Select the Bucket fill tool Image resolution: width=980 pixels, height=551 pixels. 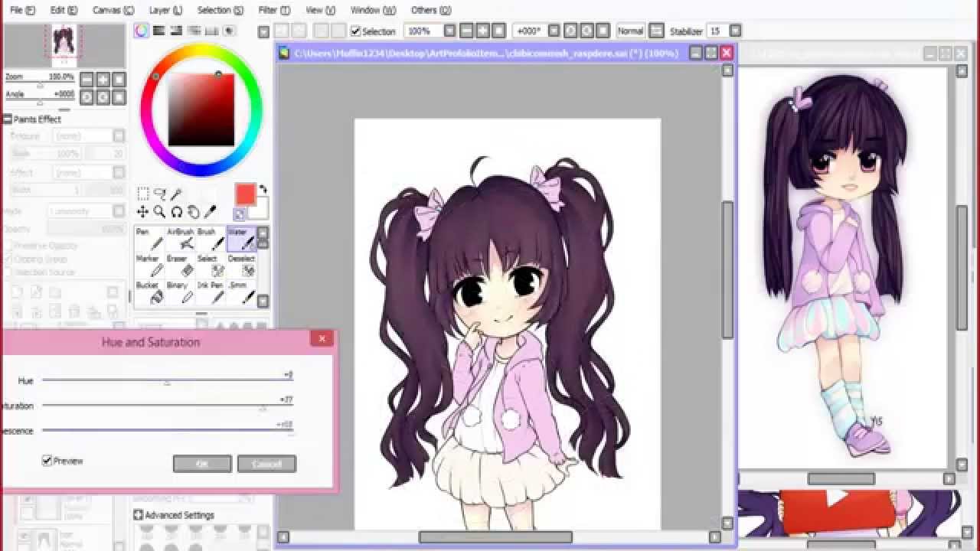pos(149,293)
